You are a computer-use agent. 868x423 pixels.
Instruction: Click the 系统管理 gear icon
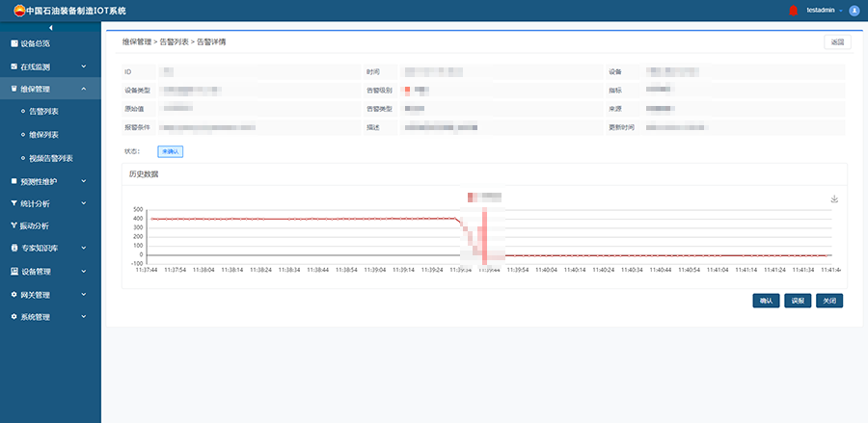coord(14,317)
